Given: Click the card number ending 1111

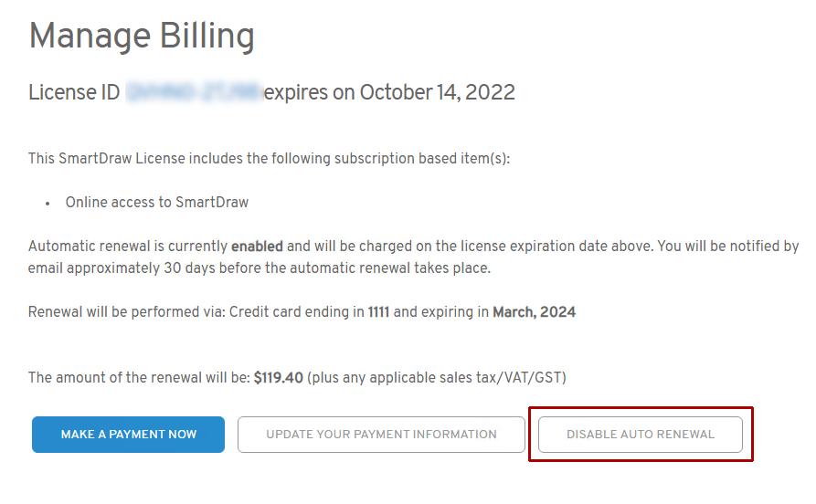Looking at the screenshot, I should [378, 312].
